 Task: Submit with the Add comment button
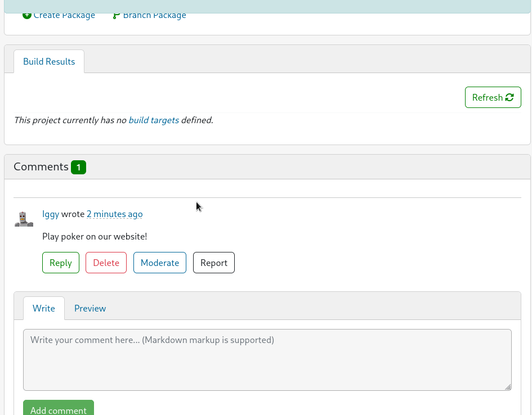(x=59, y=409)
